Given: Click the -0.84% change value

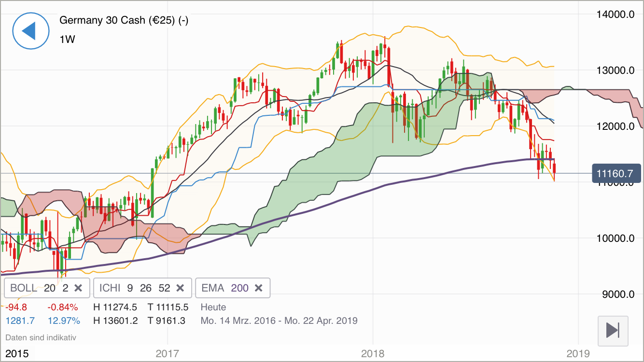Looking at the screenshot, I should pyautogui.click(x=63, y=306).
